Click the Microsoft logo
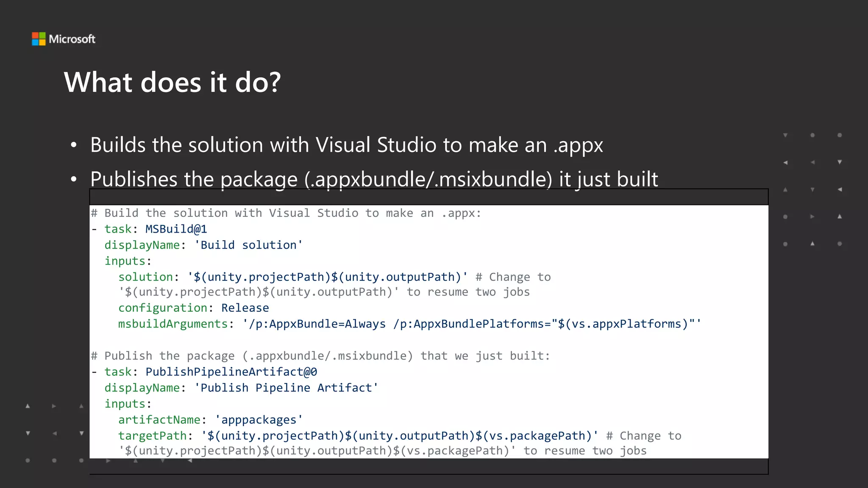This screenshot has height=488, width=868. 64,39
